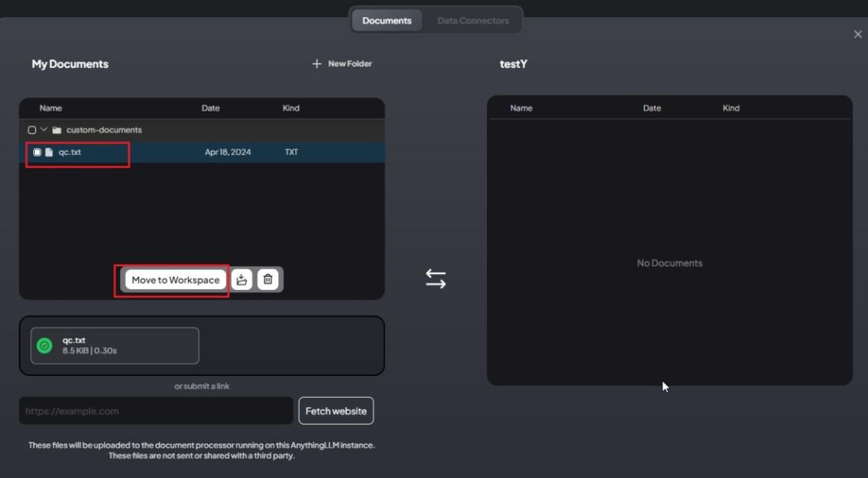Click the Name column header in My Documents
This screenshot has width=868, height=478.
pyautogui.click(x=50, y=108)
